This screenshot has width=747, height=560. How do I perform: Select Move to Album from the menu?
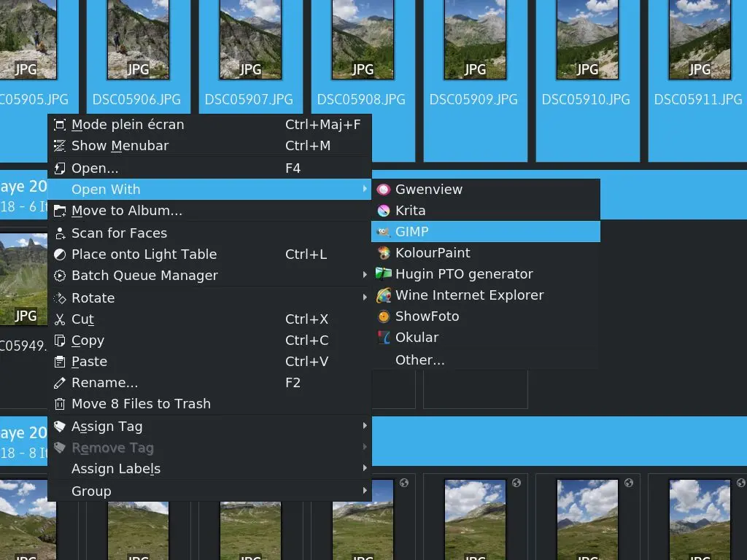tap(128, 211)
